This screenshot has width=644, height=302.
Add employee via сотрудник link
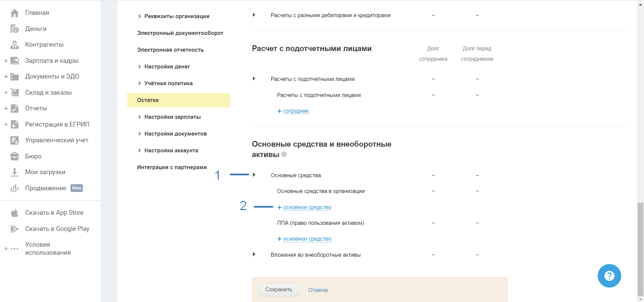point(296,111)
